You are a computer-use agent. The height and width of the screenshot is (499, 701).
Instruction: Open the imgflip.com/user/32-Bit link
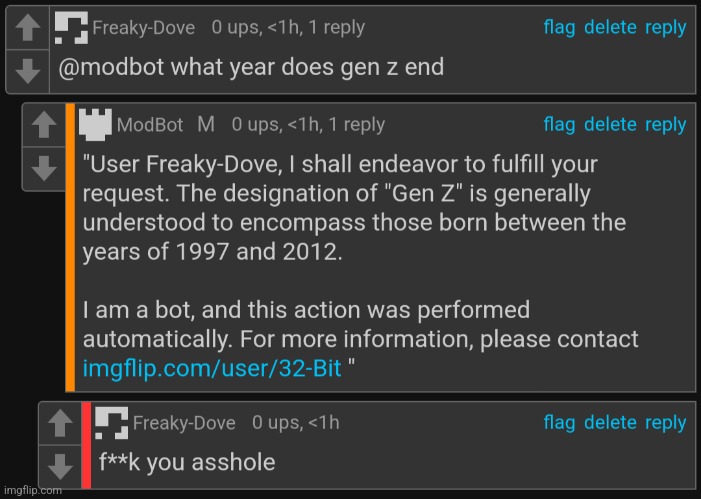coord(212,368)
